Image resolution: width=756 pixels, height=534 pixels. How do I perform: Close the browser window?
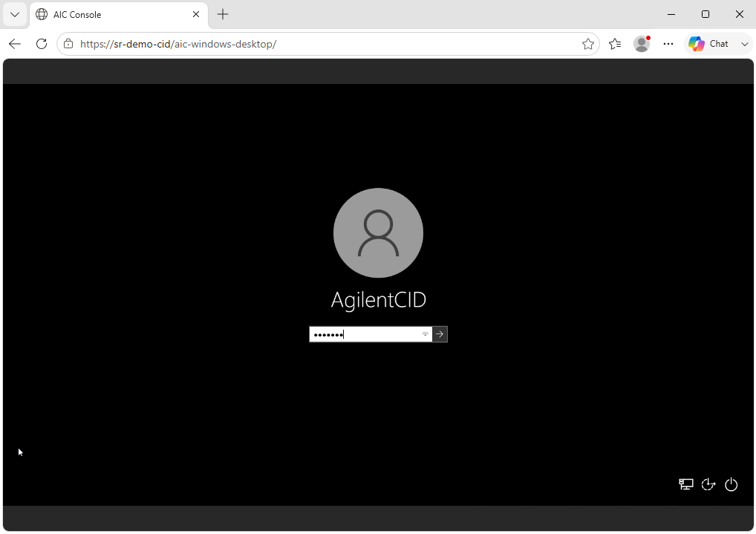point(739,14)
